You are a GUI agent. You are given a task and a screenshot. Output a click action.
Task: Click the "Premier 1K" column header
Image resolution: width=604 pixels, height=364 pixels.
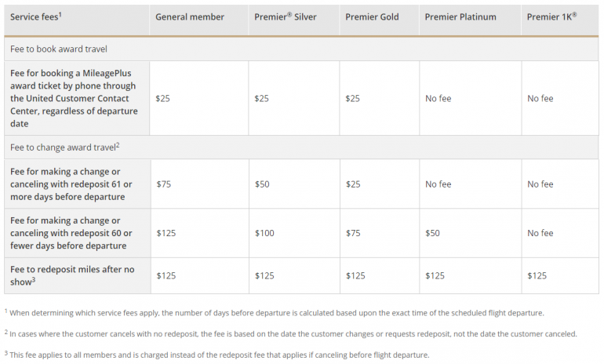tap(552, 16)
